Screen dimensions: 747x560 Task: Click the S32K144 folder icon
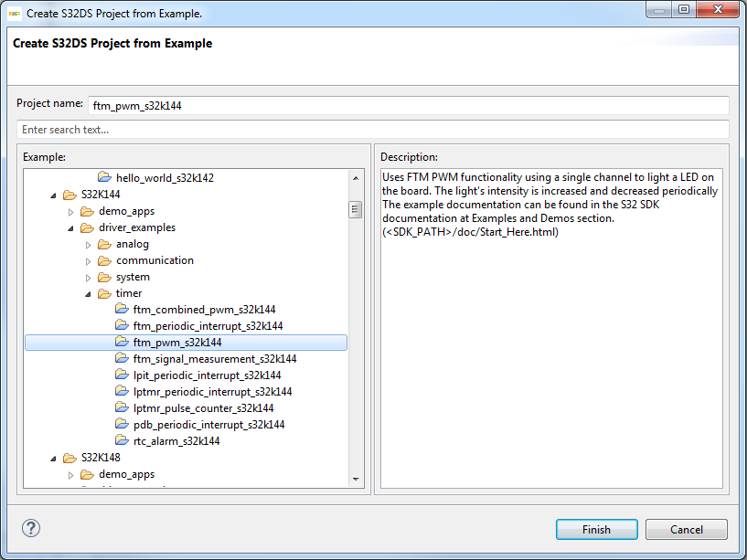69,195
